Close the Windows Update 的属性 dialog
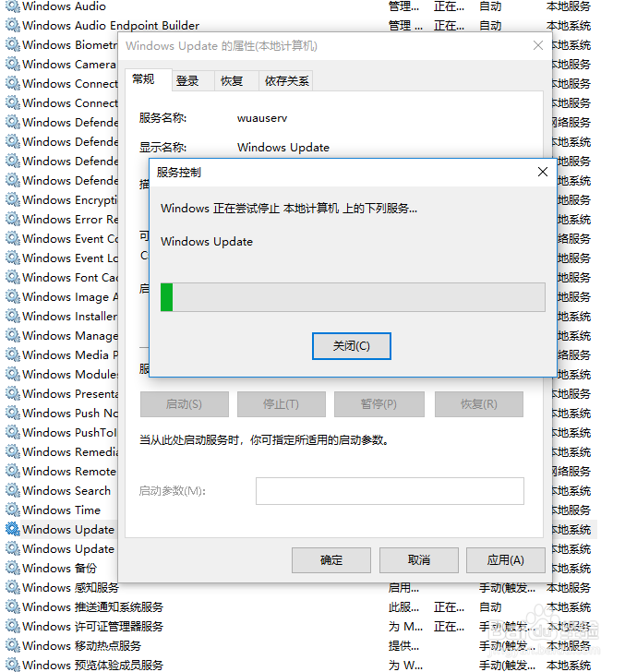The image size is (637, 672). point(538,45)
